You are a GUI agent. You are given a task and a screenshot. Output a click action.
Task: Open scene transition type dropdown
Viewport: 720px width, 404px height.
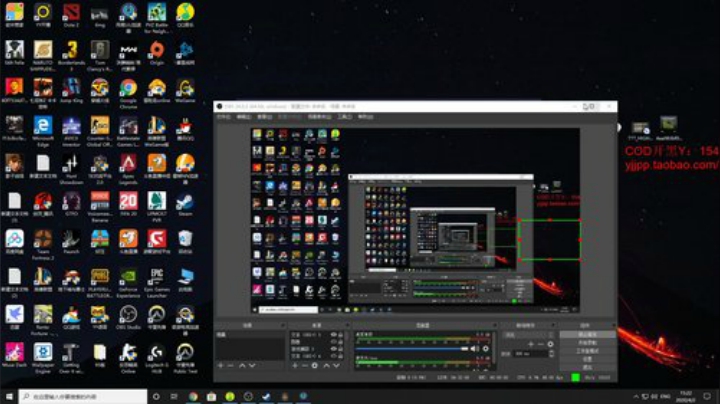coord(529,335)
